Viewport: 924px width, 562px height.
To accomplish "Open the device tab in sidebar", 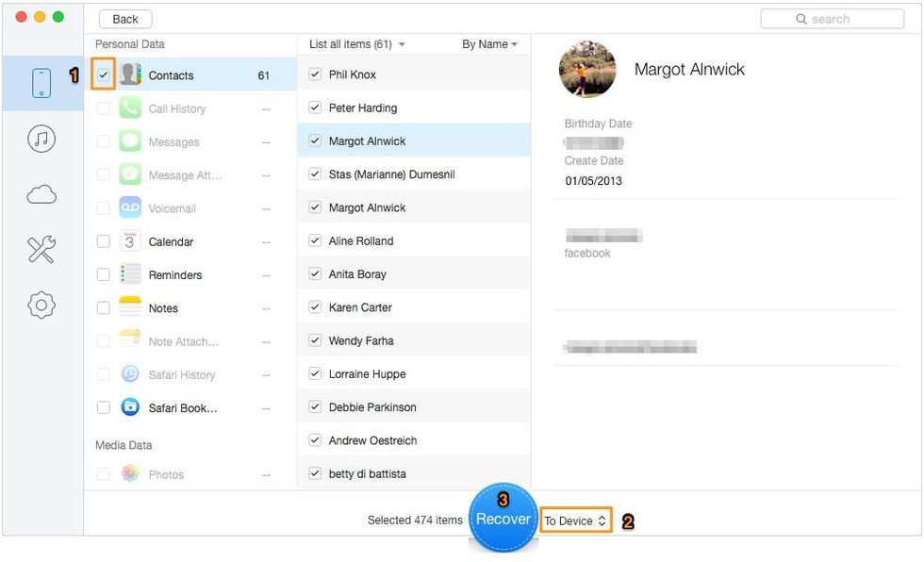I will coord(41,83).
